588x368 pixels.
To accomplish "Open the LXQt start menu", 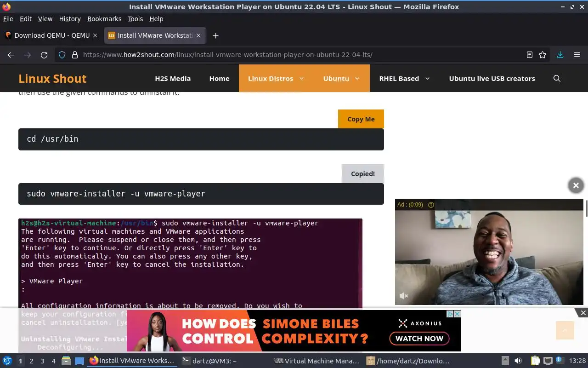I will 7,361.
